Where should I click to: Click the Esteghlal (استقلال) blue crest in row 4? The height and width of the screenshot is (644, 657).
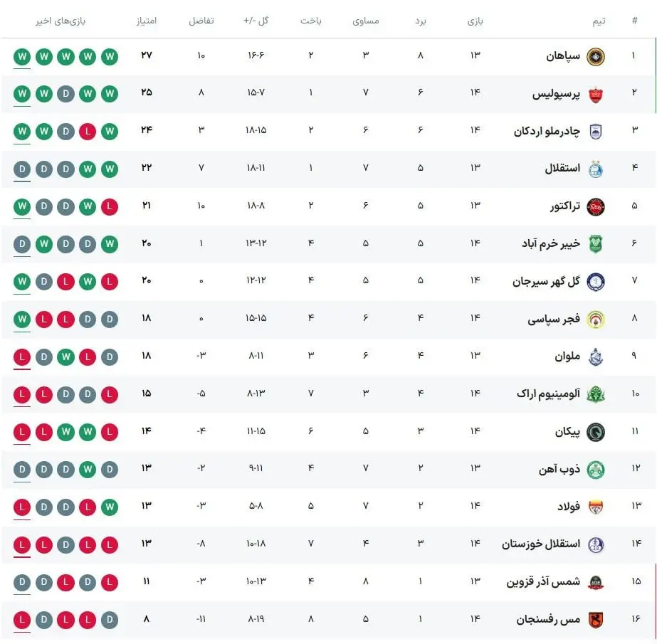pos(595,169)
